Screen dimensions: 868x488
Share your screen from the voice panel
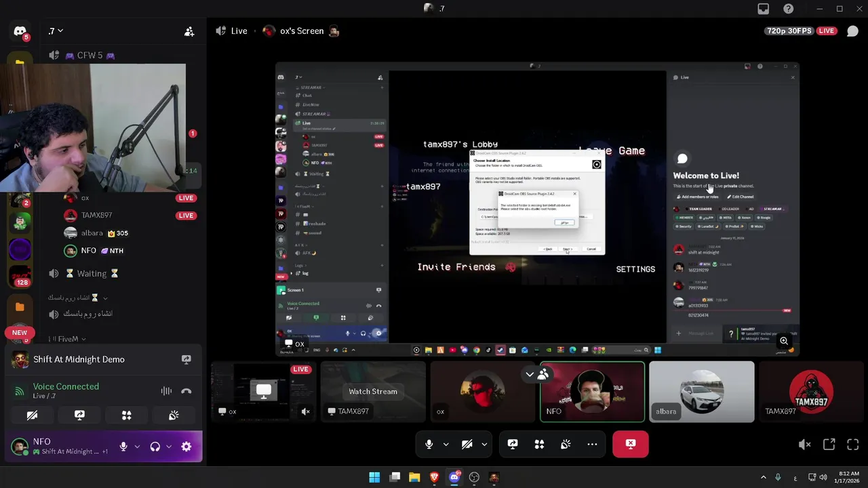tap(79, 415)
